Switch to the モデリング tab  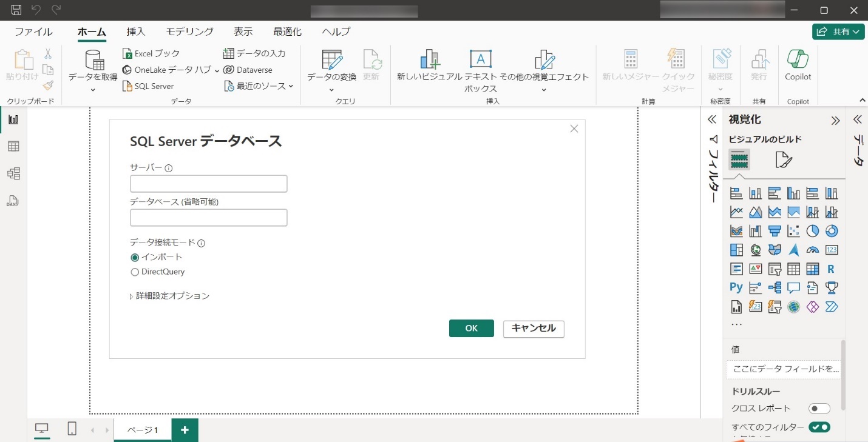point(190,32)
